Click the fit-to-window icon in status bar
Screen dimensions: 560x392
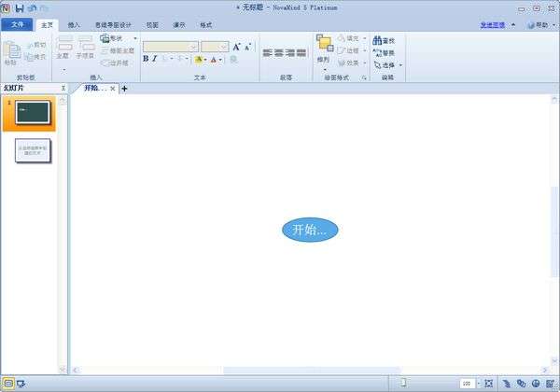[x=488, y=384]
